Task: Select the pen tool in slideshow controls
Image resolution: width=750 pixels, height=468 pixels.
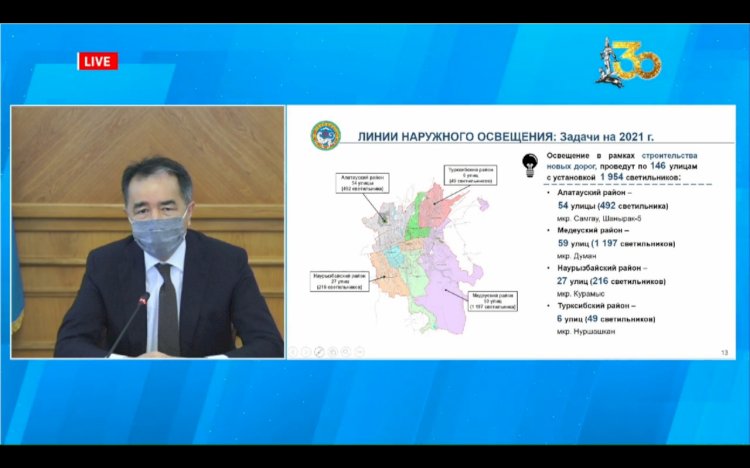Action: 319,351
